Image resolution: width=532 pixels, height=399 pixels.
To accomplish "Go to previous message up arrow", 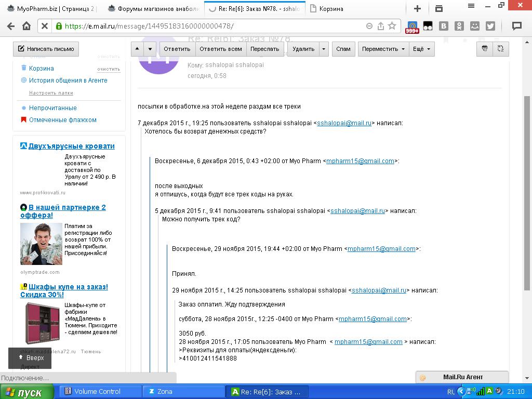I will click(137, 49).
